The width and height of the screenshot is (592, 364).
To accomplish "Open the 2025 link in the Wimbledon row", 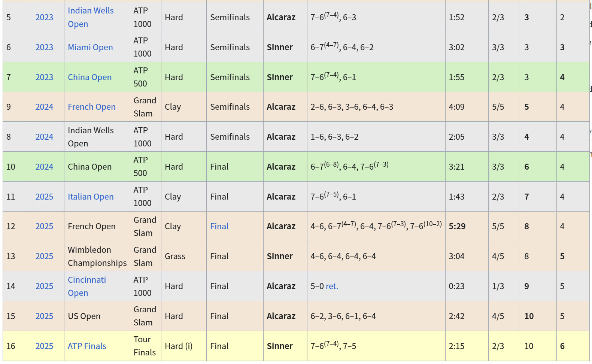I will click(x=44, y=256).
